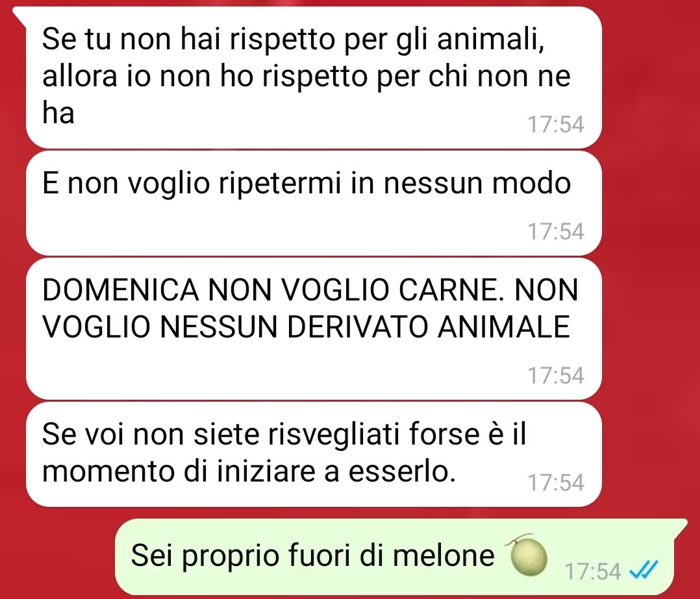Click the timestamp beside 'iniziare a esserlo.'
This screenshot has width=700, height=599.
pyautogui.click(x=556, y=483)
